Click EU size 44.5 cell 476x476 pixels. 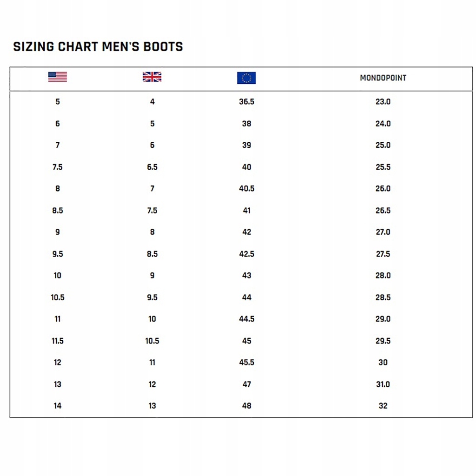click(246, 319)
